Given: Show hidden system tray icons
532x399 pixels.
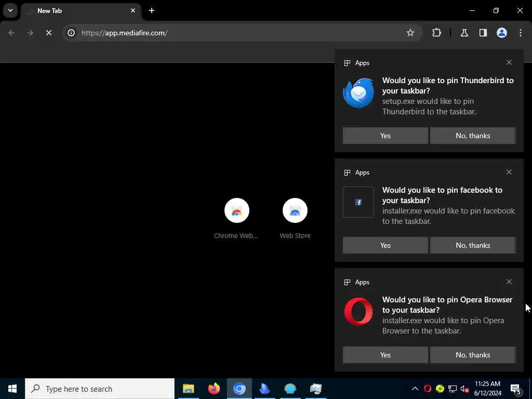Looking at the screenshot, I should [415, 389].
